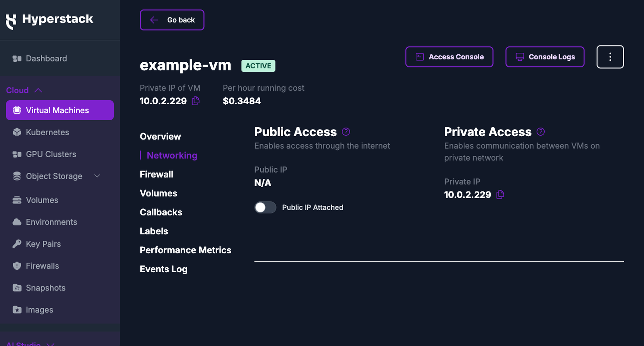Open Snapshots in the sidebar
This screenshot has width=644, height=346.
(x=46, y=288)
